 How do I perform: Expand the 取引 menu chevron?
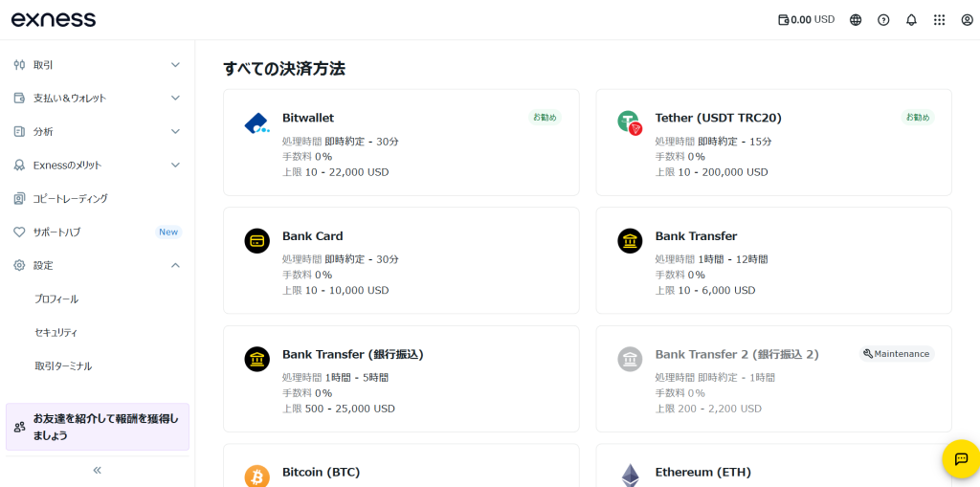pos(176,64)
